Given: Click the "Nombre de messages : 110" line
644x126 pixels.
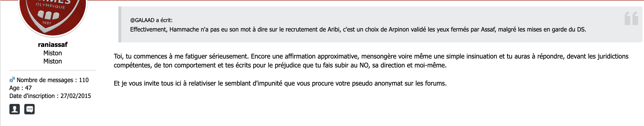Looking at the screenshot, I should coord(52,80).
